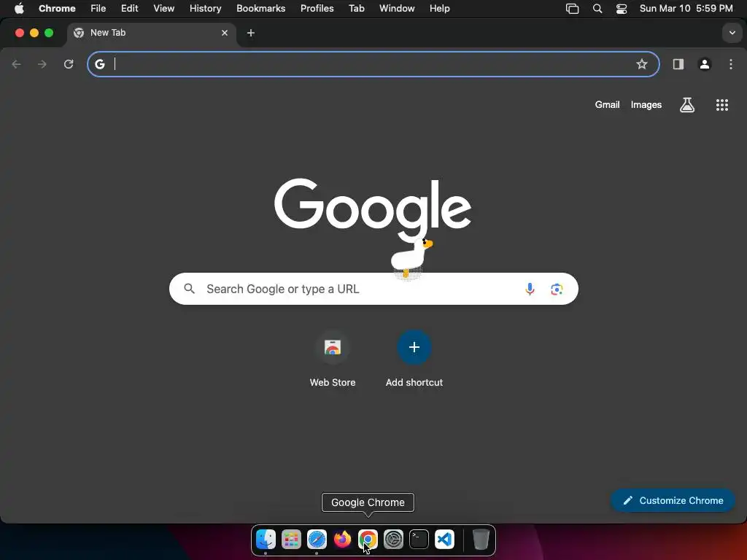Reload the current page
Viewport: 747px width, 560px height.
[69, 64]
